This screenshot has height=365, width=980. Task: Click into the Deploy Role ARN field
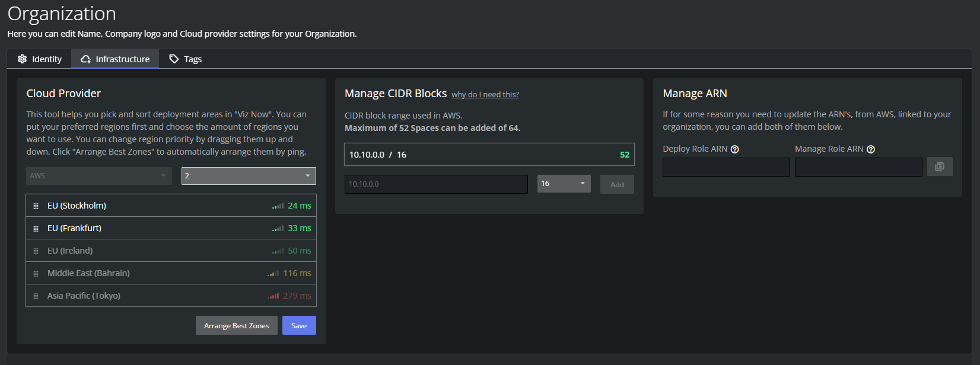[x=726, y=167]
